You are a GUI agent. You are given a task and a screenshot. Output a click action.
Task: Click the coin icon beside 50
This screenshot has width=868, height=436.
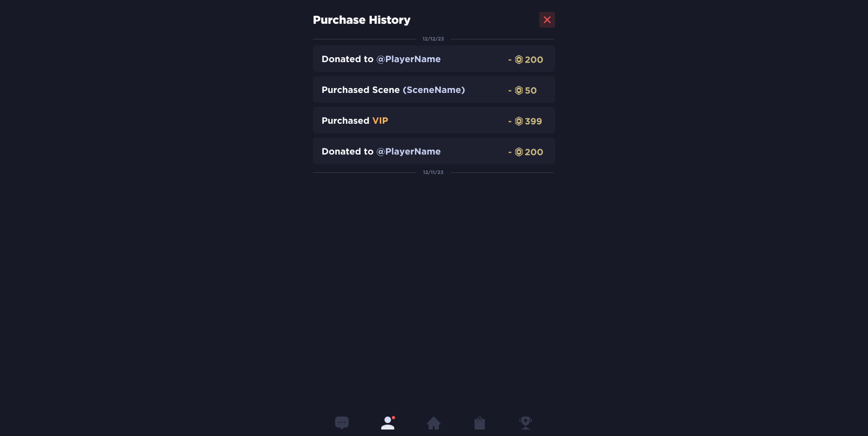coord(519,91)
